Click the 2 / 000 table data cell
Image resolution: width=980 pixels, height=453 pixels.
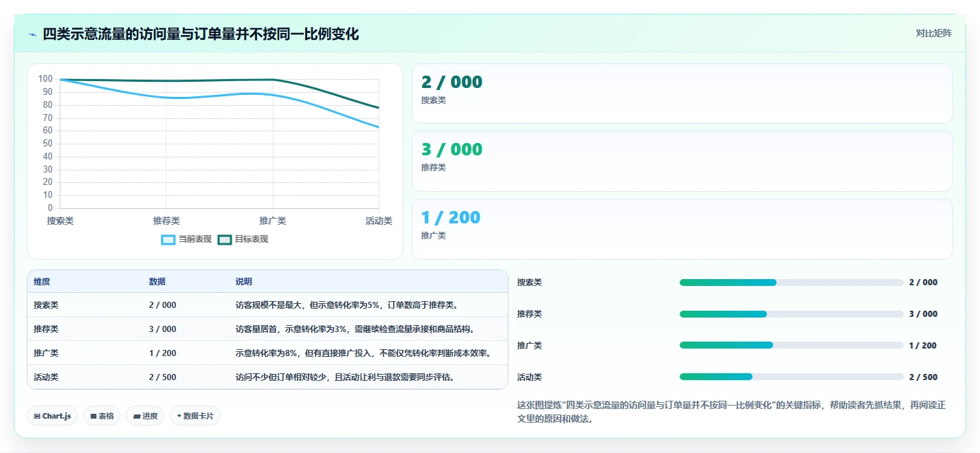pos(163,305)
